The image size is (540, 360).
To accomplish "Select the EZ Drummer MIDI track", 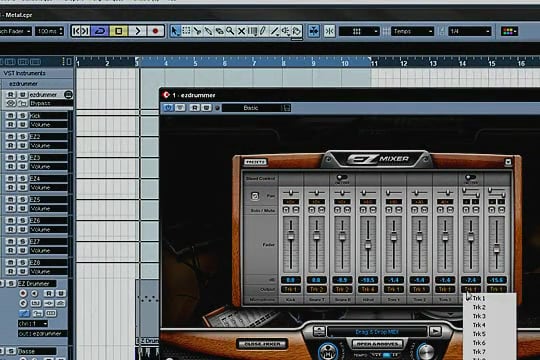I will click(x=36, y=284).
